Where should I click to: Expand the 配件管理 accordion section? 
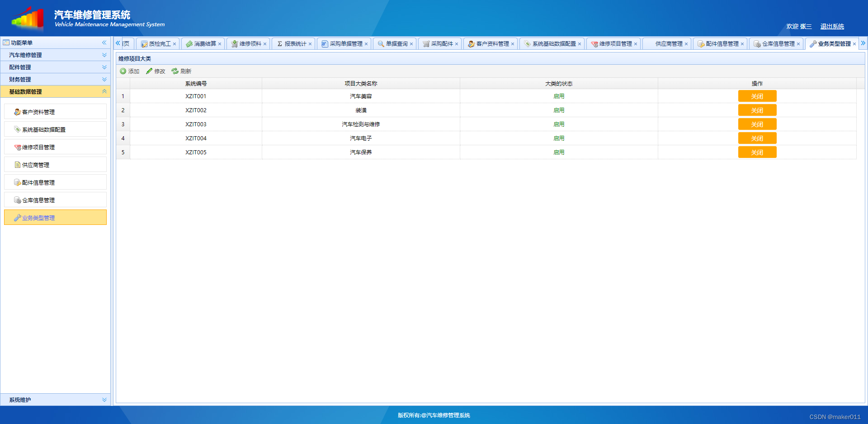[104, 67]
